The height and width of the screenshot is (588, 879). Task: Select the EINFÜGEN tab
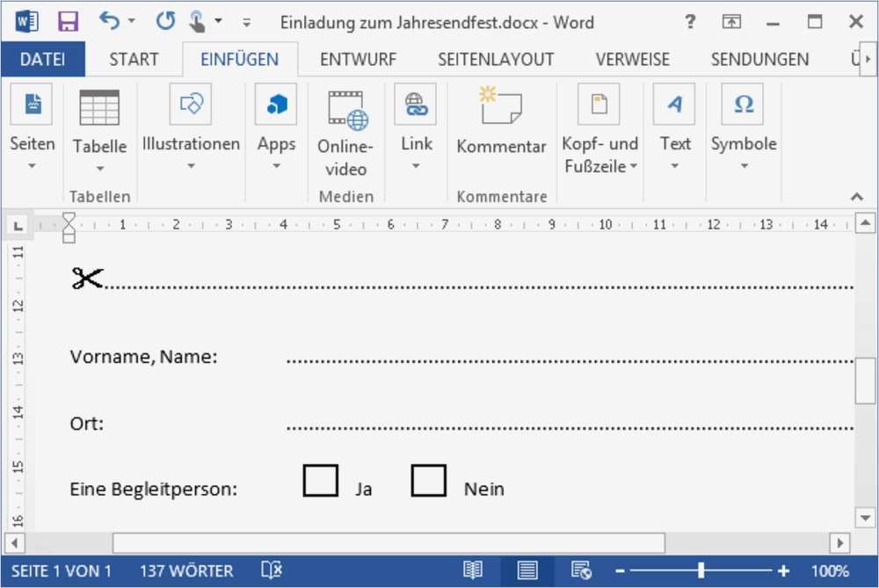click(240, 59)
